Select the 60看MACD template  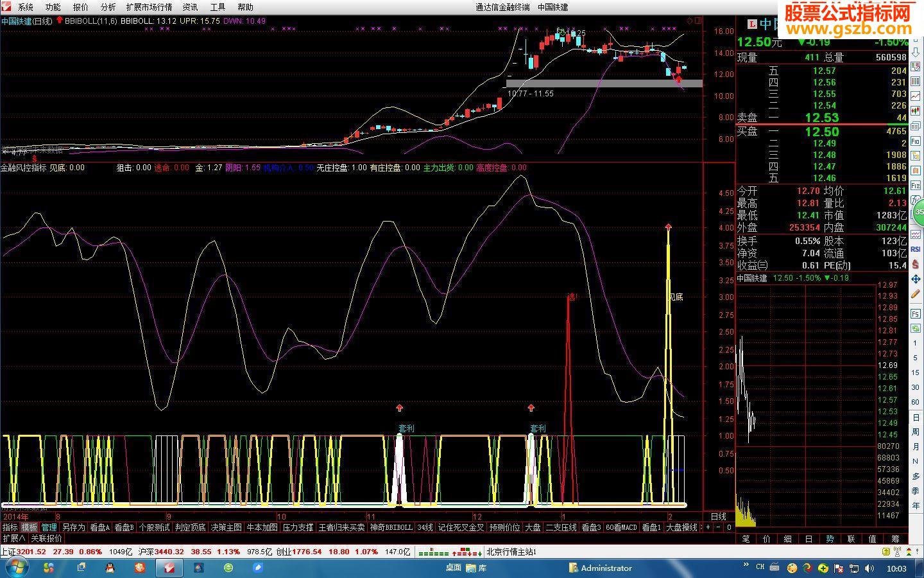tap(622, 527)
